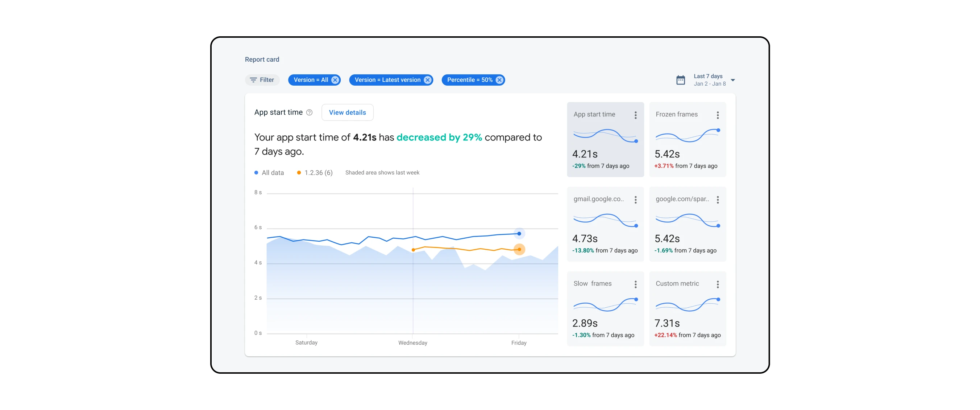Select the Frozen frames sparkline thumbnail

click(x=687, y=136)
